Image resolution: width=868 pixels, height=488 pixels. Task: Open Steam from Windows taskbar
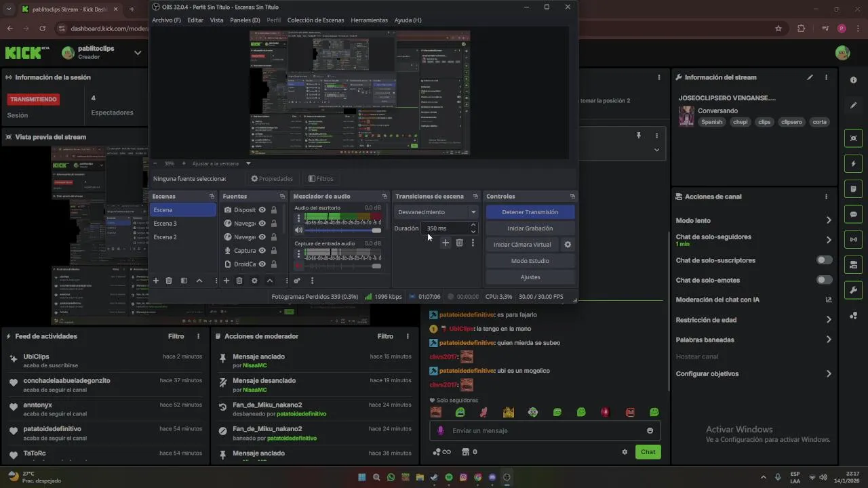435,477
